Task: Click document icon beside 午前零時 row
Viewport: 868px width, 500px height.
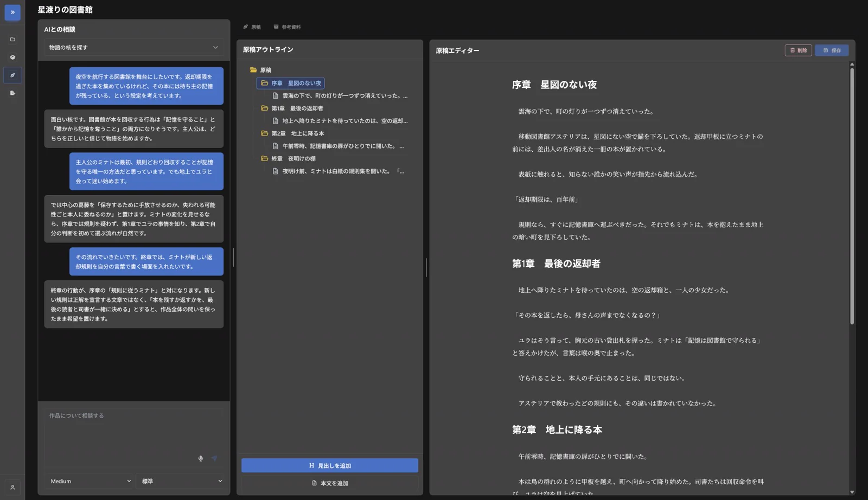Action: pyautogui.click(x=276, y=146)
